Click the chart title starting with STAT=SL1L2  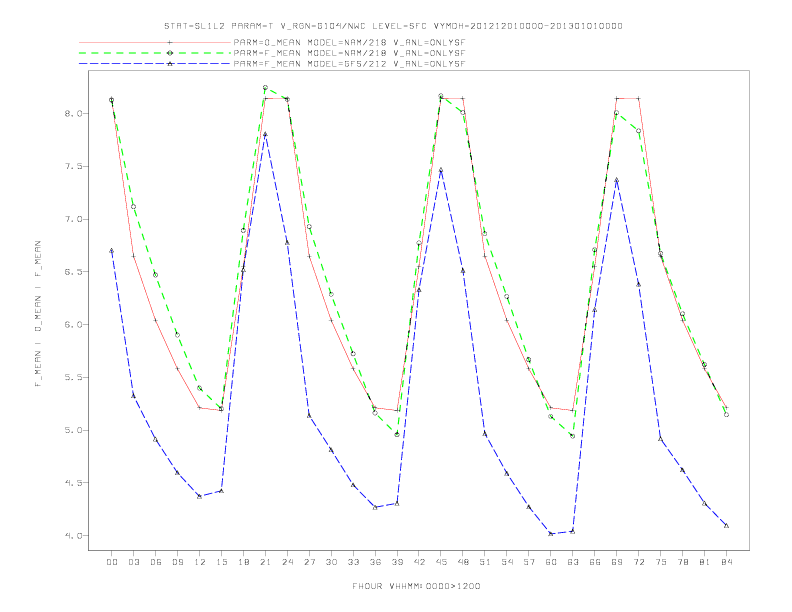393,26
